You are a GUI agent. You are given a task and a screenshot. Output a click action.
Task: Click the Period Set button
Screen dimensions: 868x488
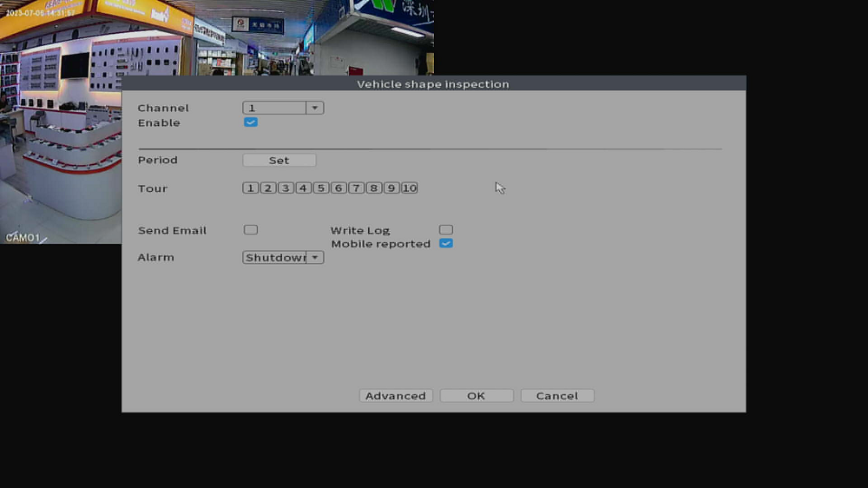pos(279,160)
